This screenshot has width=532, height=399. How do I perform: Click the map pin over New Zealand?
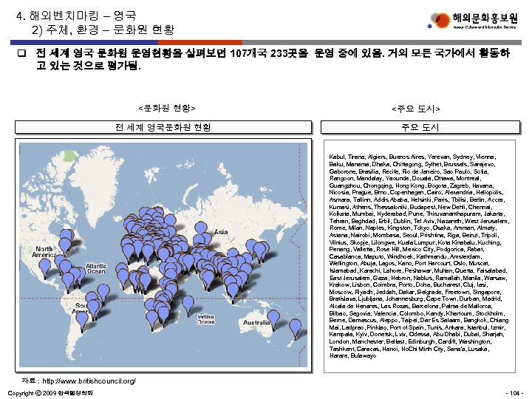pyautogui.click(x=295, y=329)
